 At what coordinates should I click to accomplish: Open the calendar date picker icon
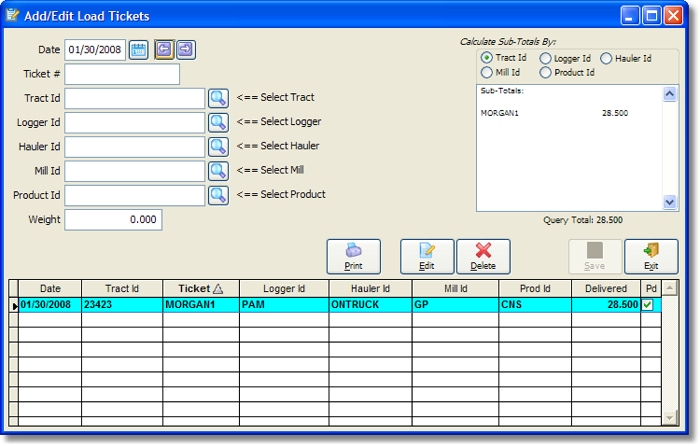[x=138, y=50]
